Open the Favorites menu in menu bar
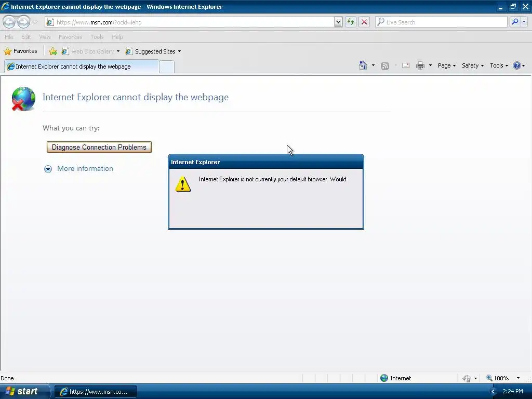Image resolution: width=532 pixels, height=399 pixels. [x=70, y=37]
